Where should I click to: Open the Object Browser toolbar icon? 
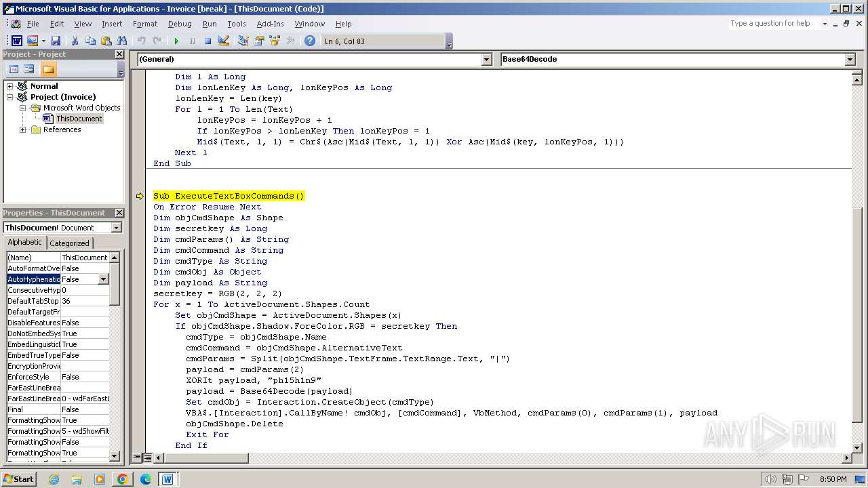[275, 41]
